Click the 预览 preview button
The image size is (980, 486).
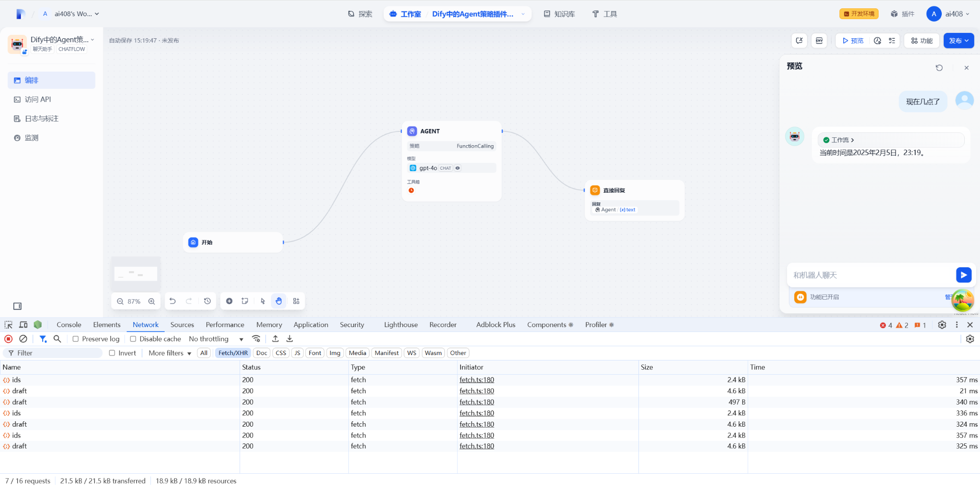pyautogui.click(x=853, y=41)
